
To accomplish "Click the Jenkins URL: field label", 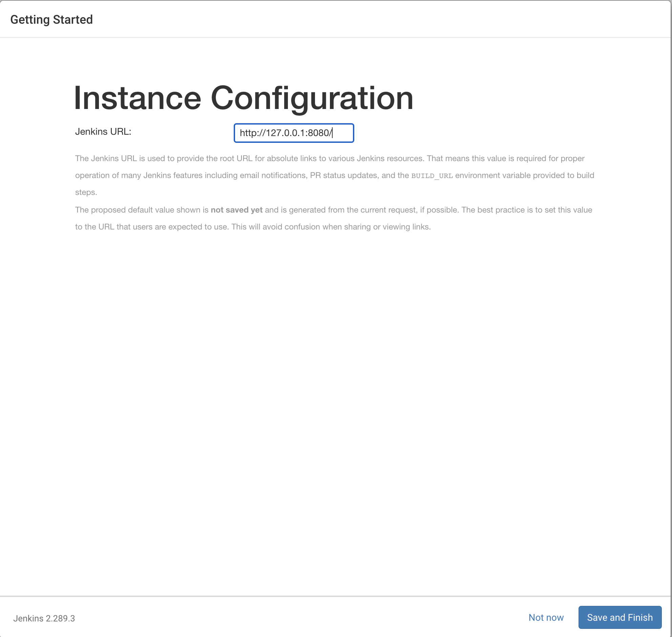I will pos(103,131).
